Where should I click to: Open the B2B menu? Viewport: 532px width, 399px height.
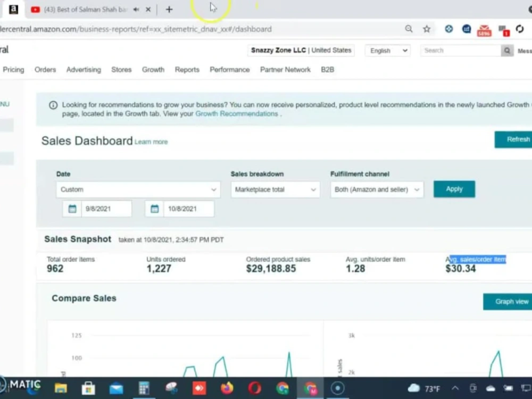(327, 70)
